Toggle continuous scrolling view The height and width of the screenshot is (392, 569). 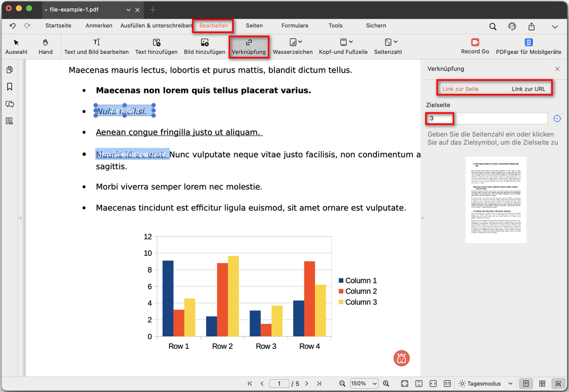tap(558, 384)
